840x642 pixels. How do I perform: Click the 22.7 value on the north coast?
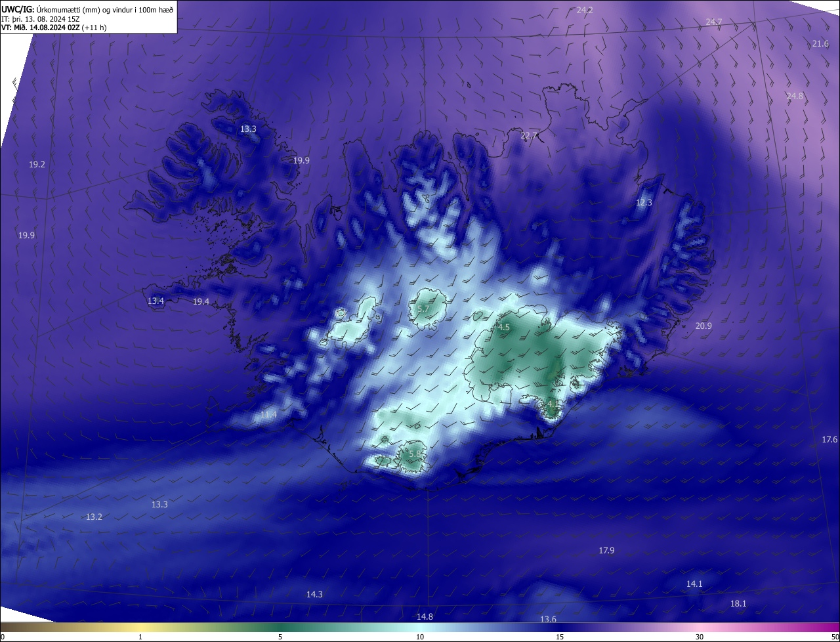(529, 135)
